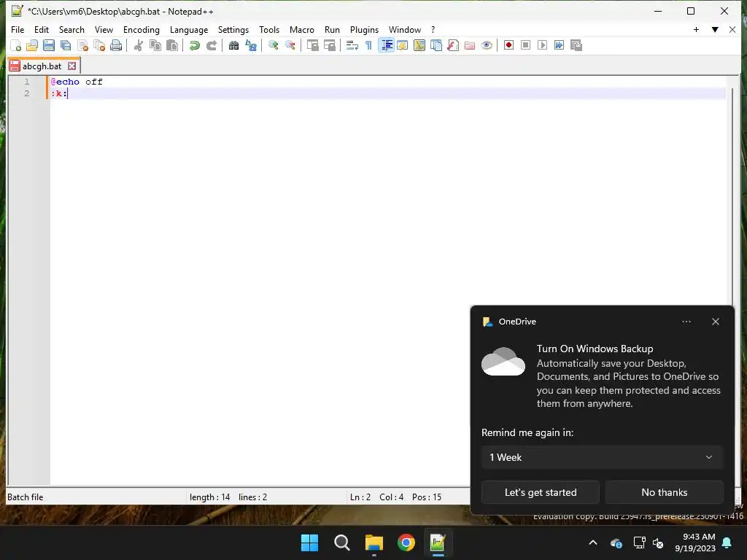Toggle file monitoring eye icon

click(x=487, y=45)
